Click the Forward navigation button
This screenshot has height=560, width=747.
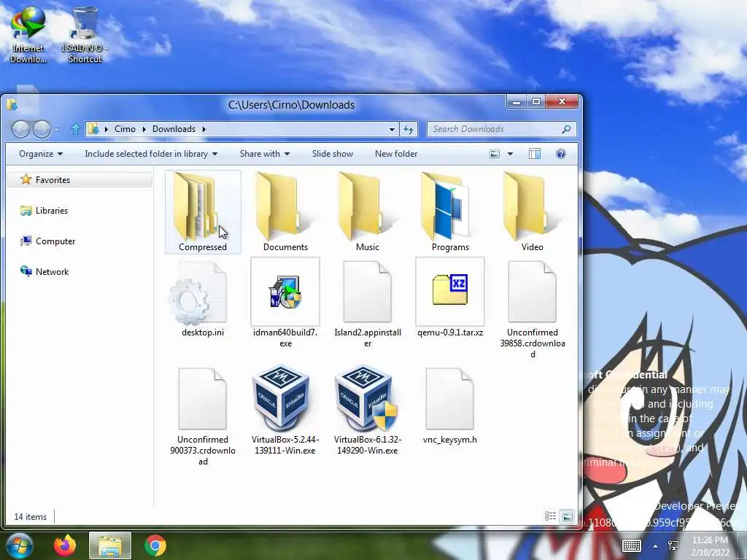coord(42,129)
